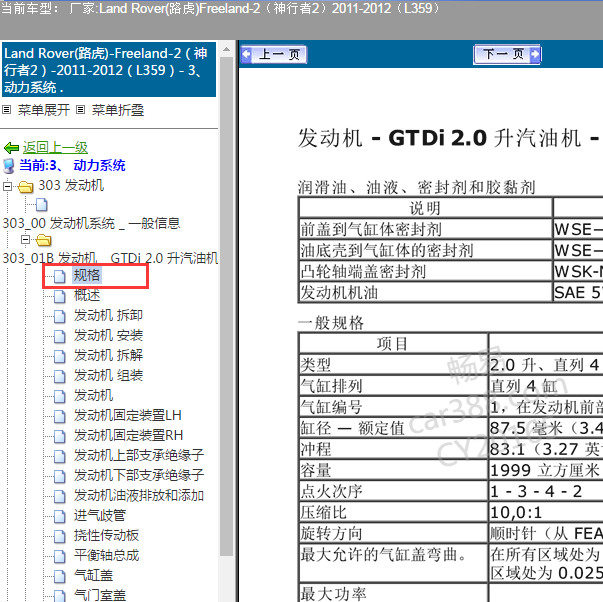
Task: Collapse all menus via 菜单折叠
Action: click(x=118, y=110)
